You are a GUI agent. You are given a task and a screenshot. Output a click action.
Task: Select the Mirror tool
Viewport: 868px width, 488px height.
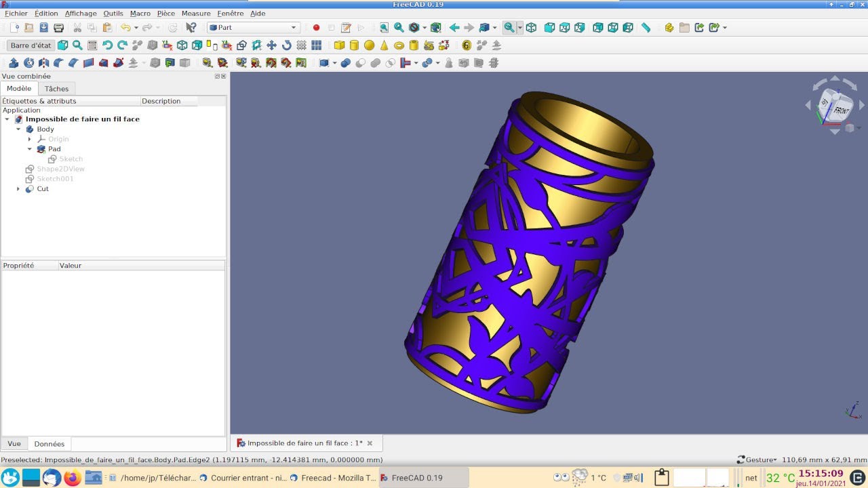pyautogui.click(x=43, y=63)
